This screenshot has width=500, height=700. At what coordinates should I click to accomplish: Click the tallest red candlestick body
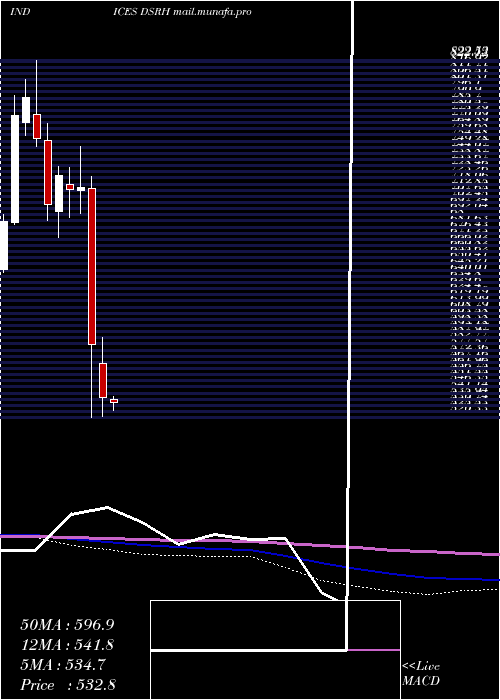(92, 266)
